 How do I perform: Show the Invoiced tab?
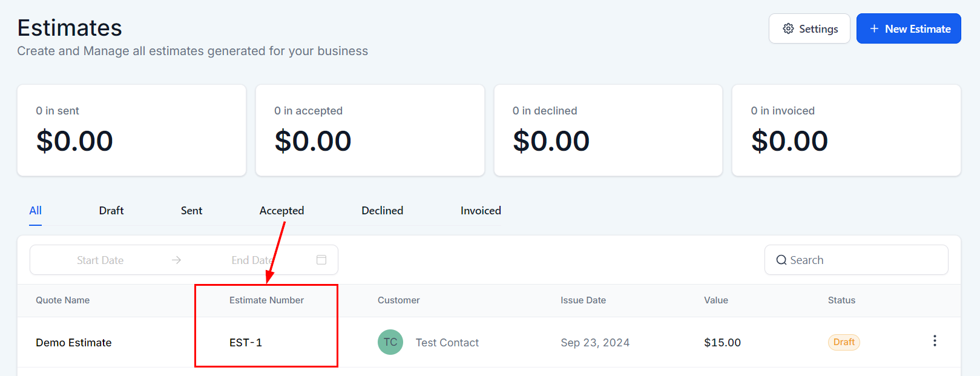pos(481,211)
